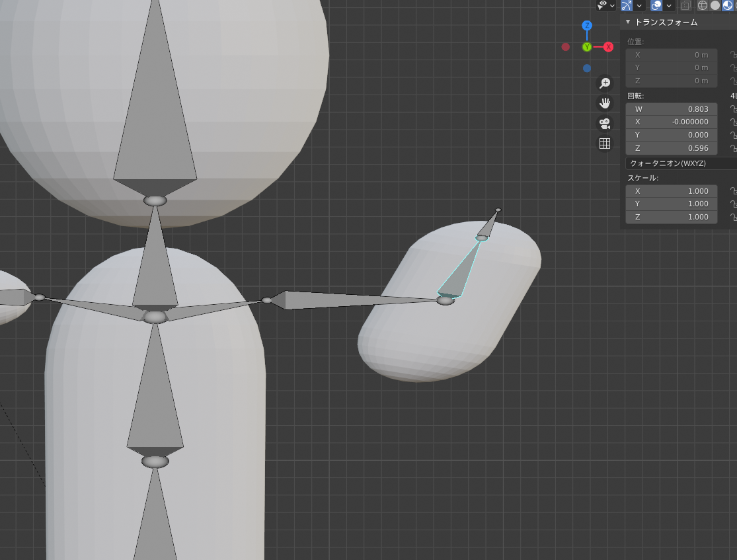The width and height of the screenshot is (737, 560).
Task: Expand the visibility options dropdown arrow
Action: point(612,6)
